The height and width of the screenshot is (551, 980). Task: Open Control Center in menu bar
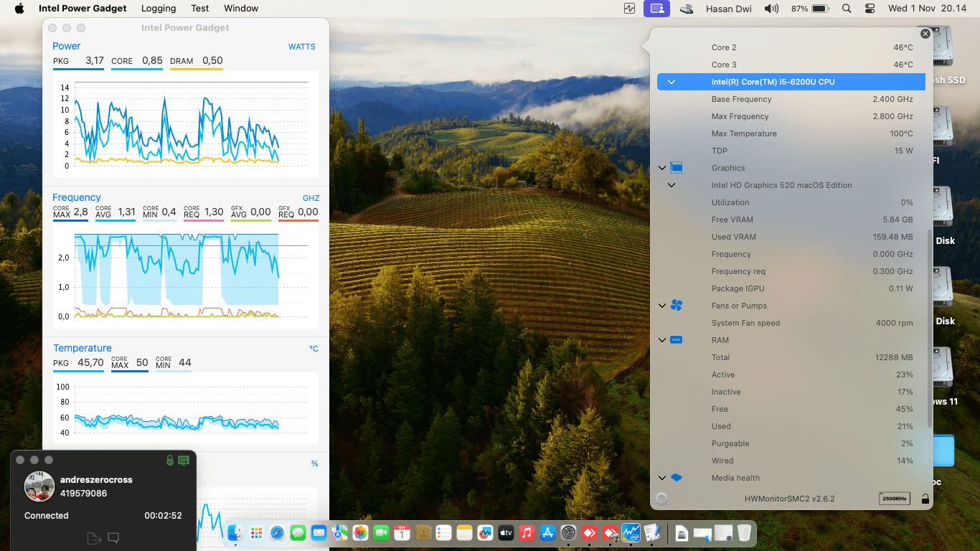[x=870, y=9]
